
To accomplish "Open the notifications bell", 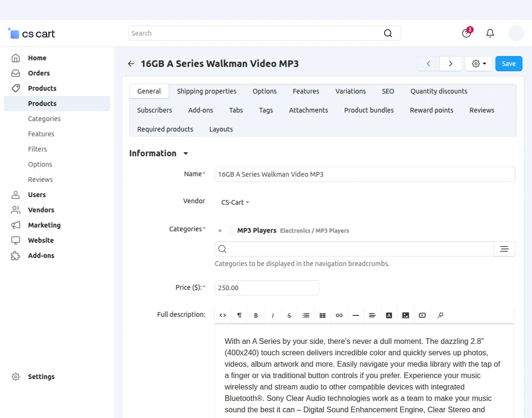I will (x=490, y=33).
